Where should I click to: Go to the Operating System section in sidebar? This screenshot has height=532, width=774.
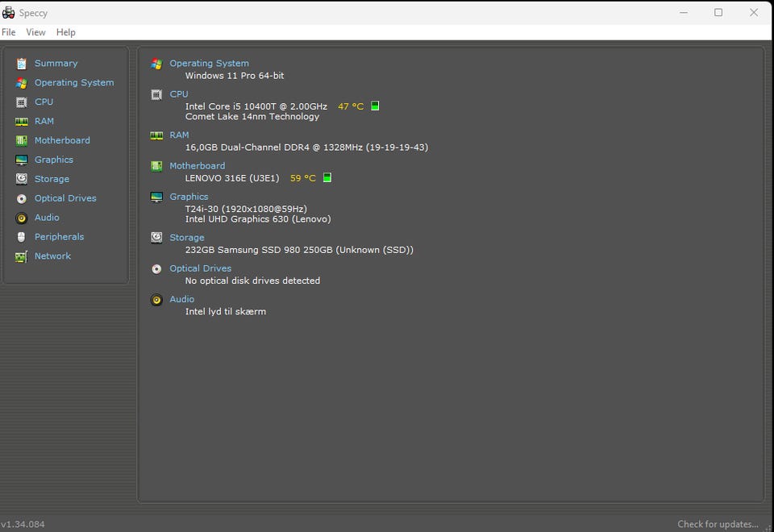pos(74,82)
